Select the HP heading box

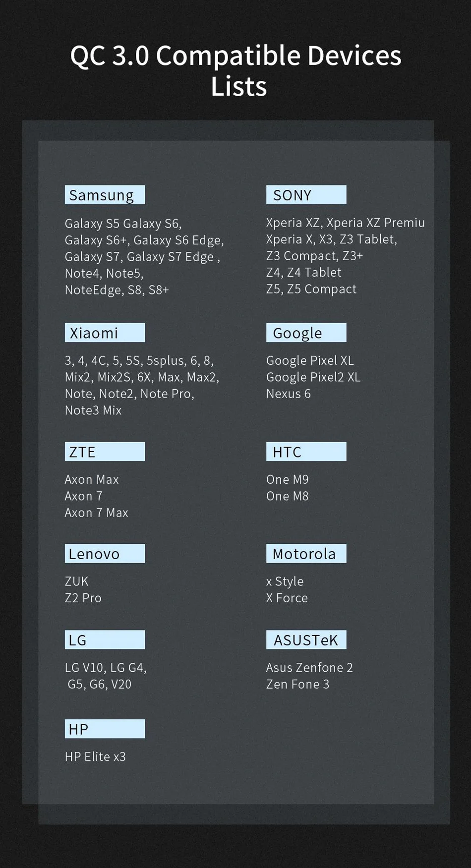(105, 729)
